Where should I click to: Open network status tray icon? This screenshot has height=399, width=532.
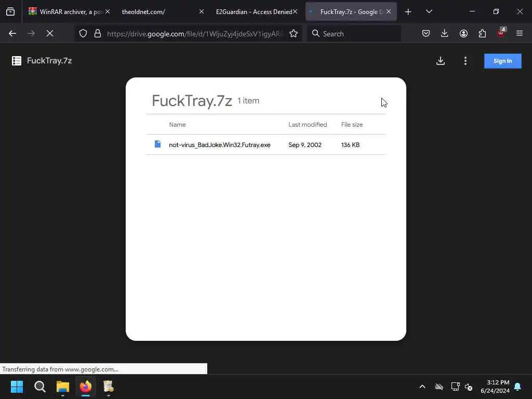[455, 387]
